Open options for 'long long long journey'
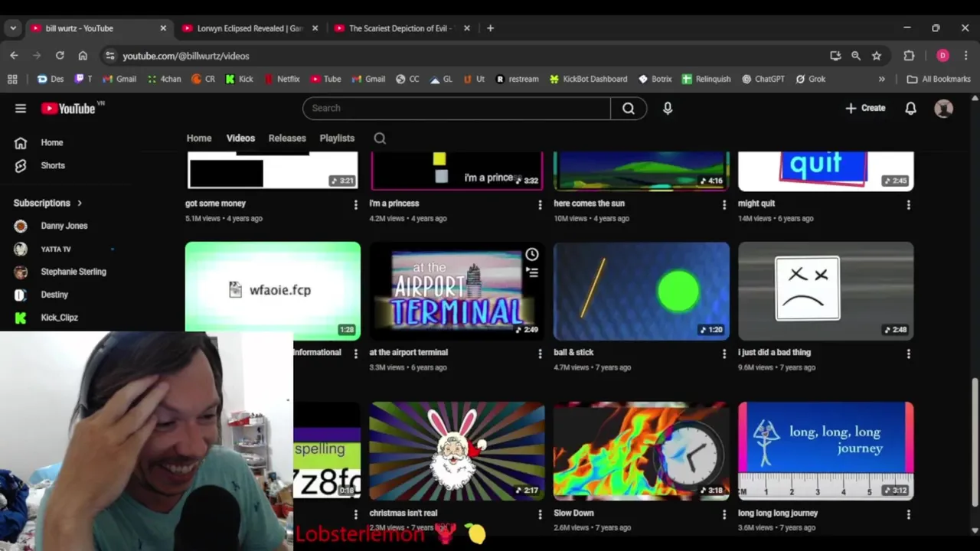The width and height of the screenshot is (980, 551). [909, 514]
